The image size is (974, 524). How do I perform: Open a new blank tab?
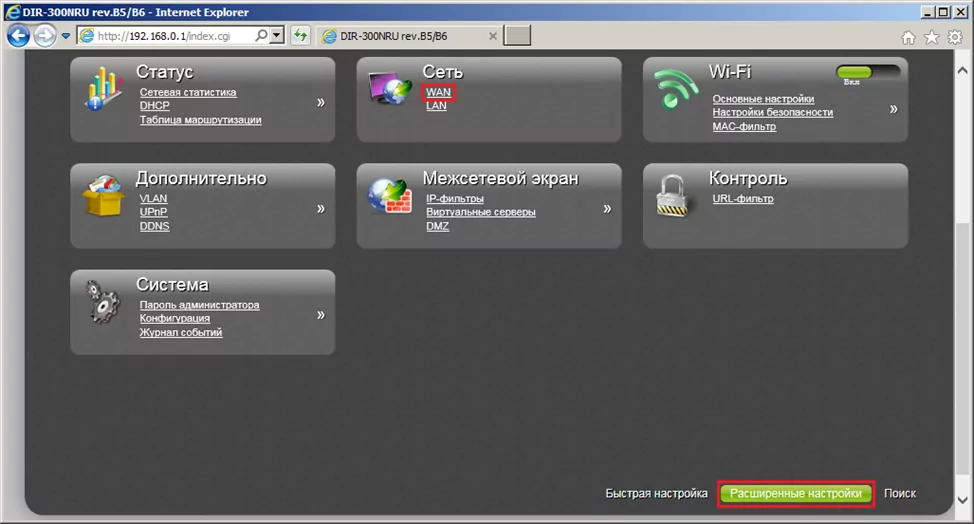pyautogui.click(x=517, y=35)
